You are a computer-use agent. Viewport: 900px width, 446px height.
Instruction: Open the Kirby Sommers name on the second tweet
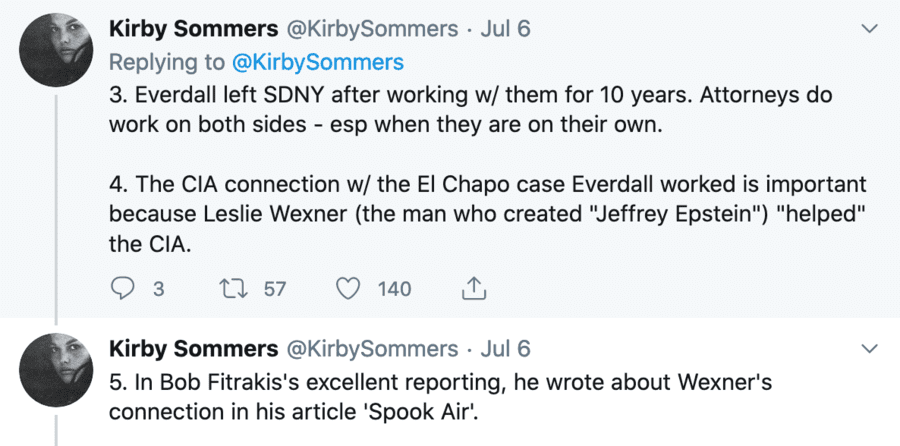[193, 349]
